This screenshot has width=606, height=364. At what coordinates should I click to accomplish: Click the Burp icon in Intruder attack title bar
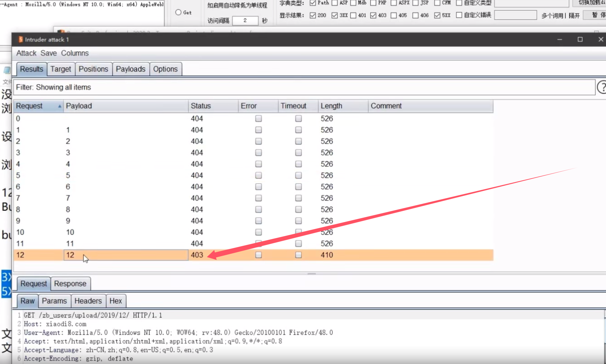tap(20, 39)
